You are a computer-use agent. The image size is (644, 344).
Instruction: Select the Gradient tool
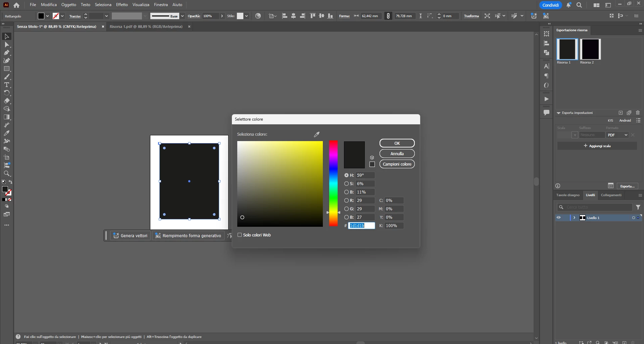[x=7, y=117]
